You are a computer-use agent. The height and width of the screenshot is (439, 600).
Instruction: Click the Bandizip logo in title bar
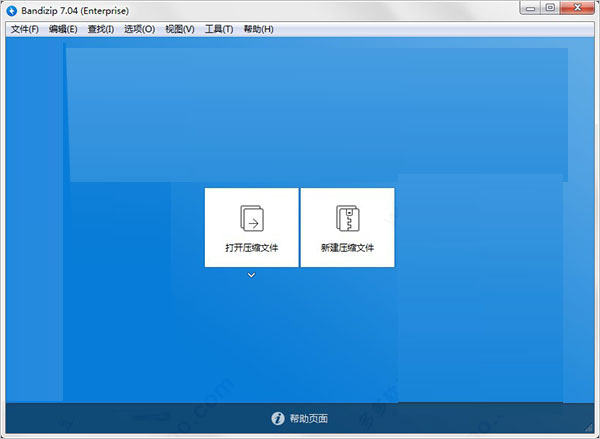(12, 11)
